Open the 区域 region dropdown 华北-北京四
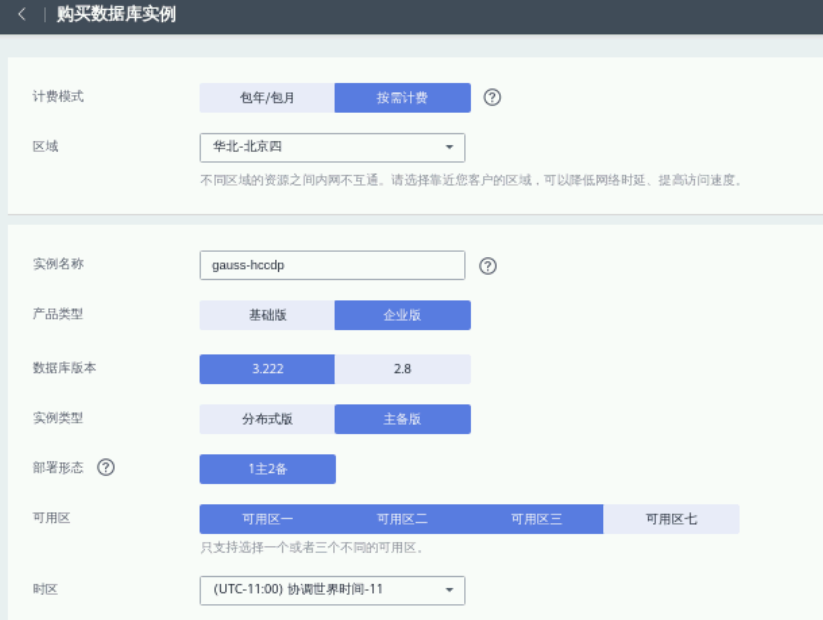823x620 pixels. click(332, 148)
